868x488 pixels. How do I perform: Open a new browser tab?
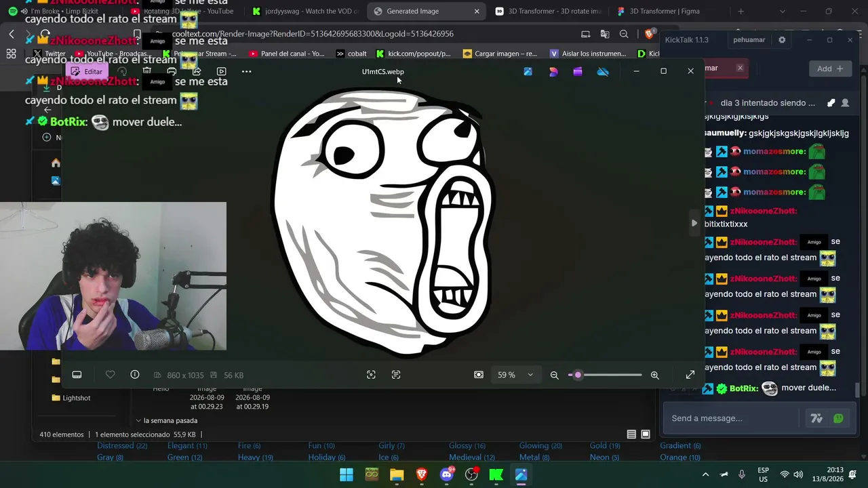coord(741,11)
